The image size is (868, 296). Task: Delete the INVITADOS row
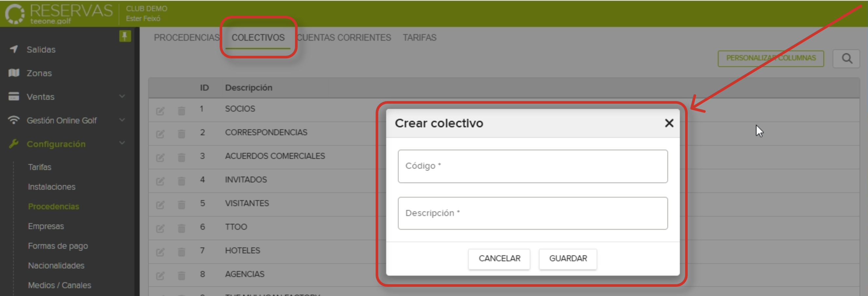[x=181, y=181]
